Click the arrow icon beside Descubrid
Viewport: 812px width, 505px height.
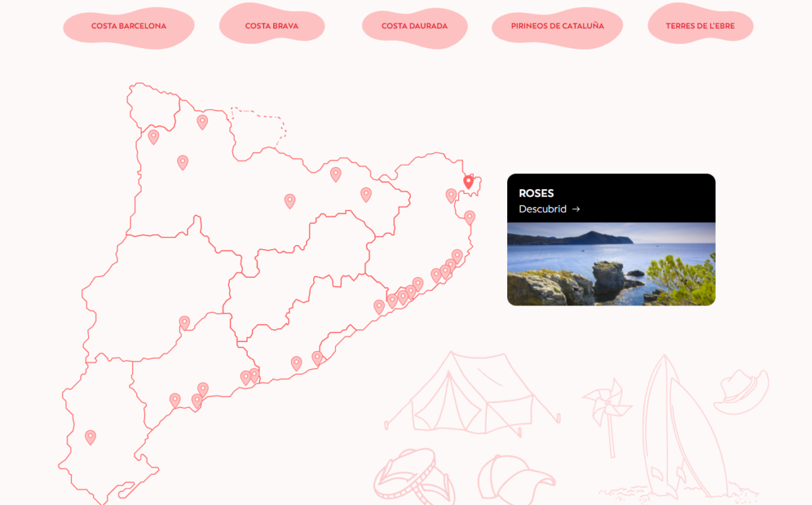(576, 209)
